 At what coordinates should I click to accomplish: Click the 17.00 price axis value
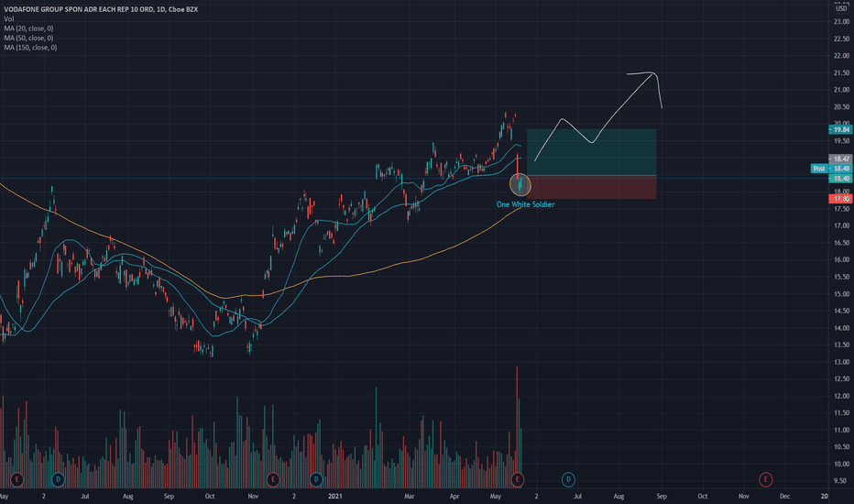(841, 225)
